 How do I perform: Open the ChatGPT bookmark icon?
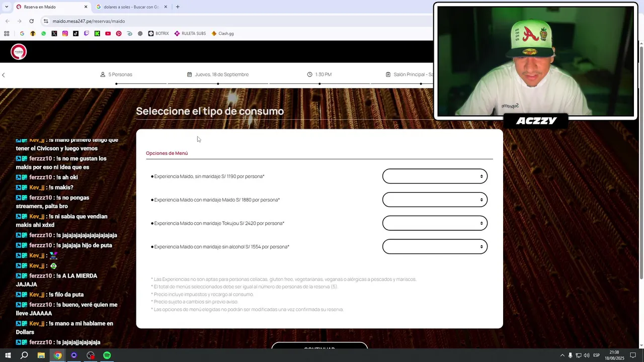pos(140,34)
